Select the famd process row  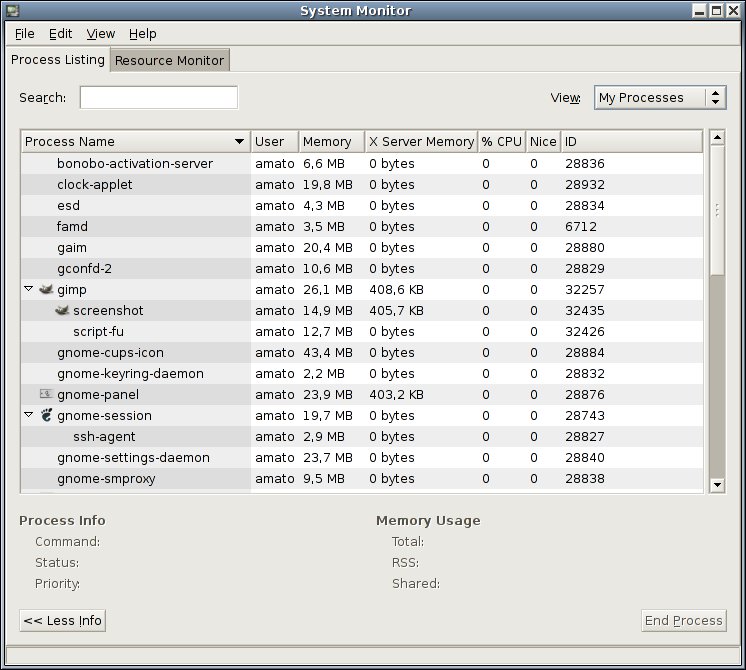[x=362, y=226]
